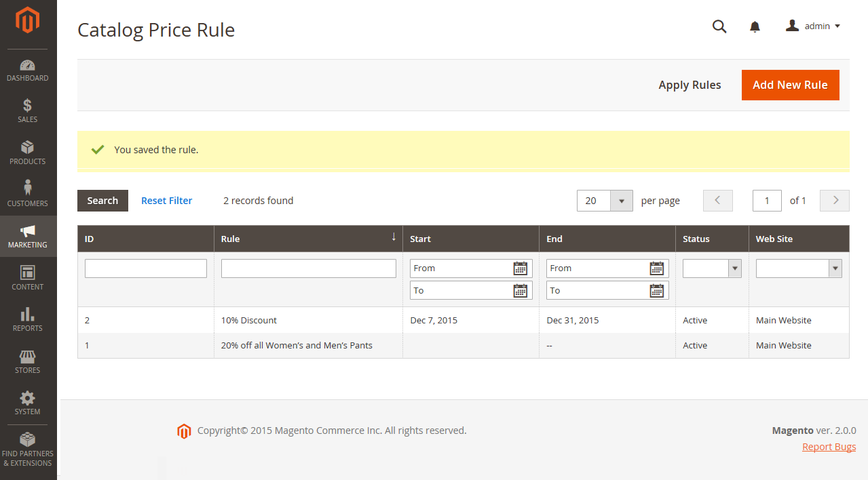
Task: Click the Rule column sort arrow
Action: click(x=394, y=237)
